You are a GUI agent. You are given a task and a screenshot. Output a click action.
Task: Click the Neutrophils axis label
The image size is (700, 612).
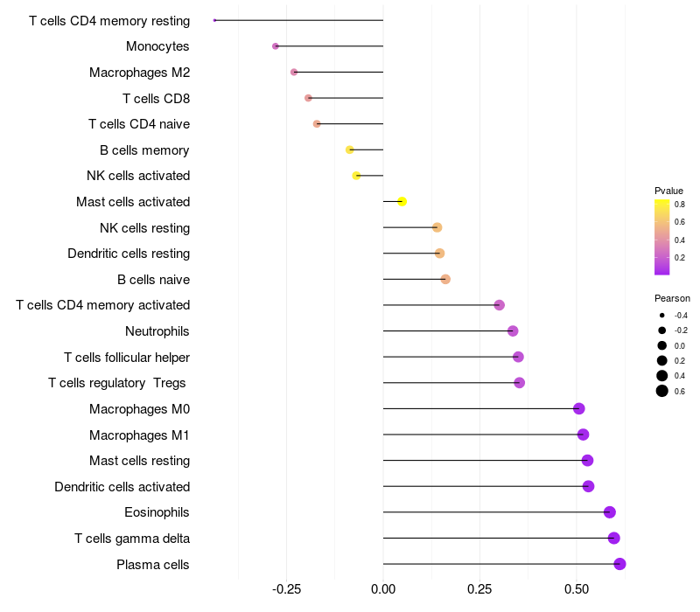157,331
